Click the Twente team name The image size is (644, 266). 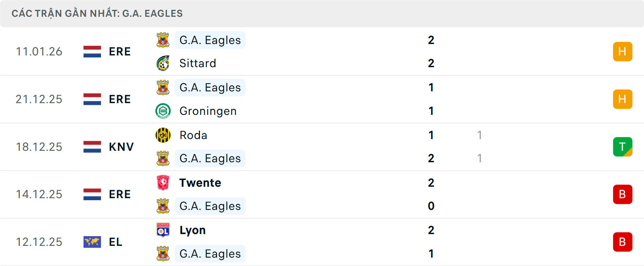pyautogui.click(x=200, y=183)
